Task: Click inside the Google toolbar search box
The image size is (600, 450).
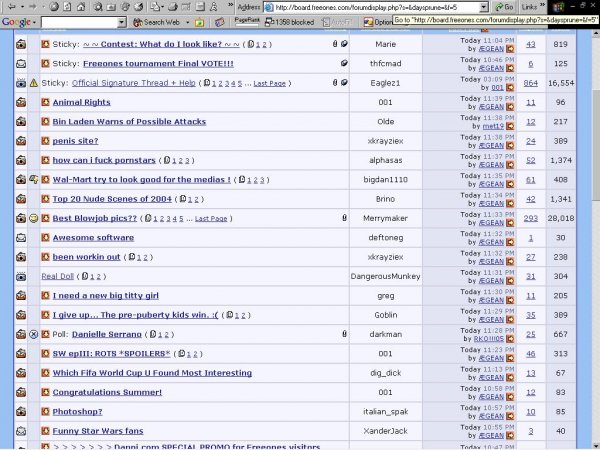Action: coord(78,21)
